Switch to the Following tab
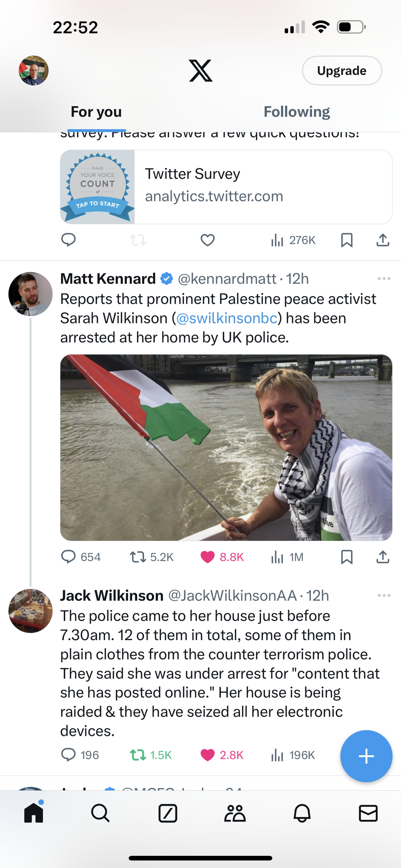 point(297,112)
